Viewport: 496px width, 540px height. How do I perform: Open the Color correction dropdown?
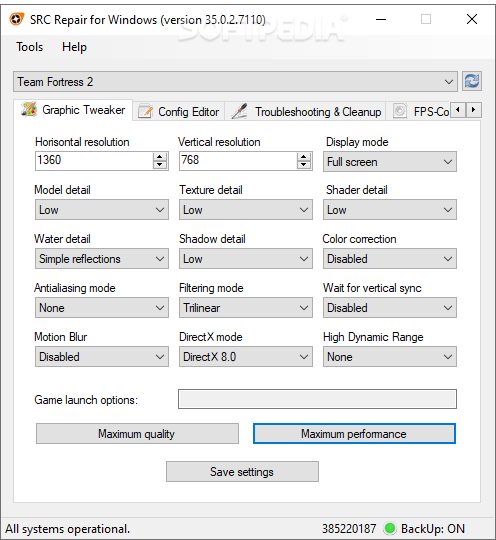pyautogui.click(x=390, y=258)
